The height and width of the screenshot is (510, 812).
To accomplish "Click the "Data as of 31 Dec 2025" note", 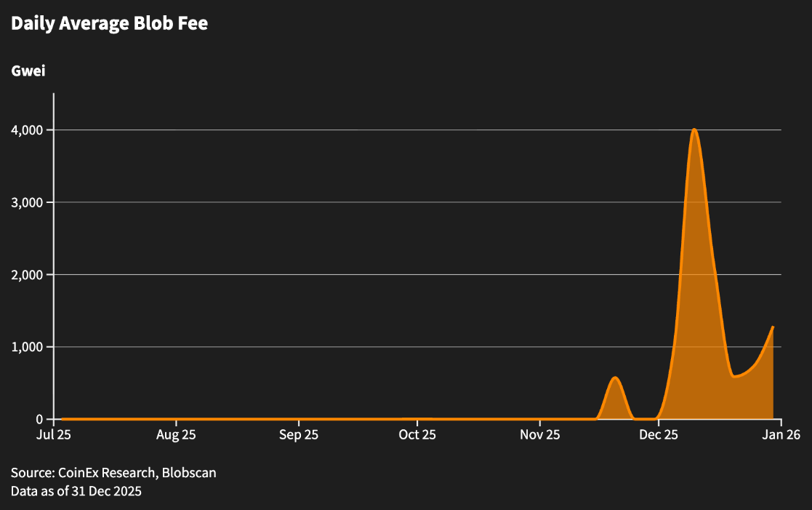I will click(x=76, y=491).
